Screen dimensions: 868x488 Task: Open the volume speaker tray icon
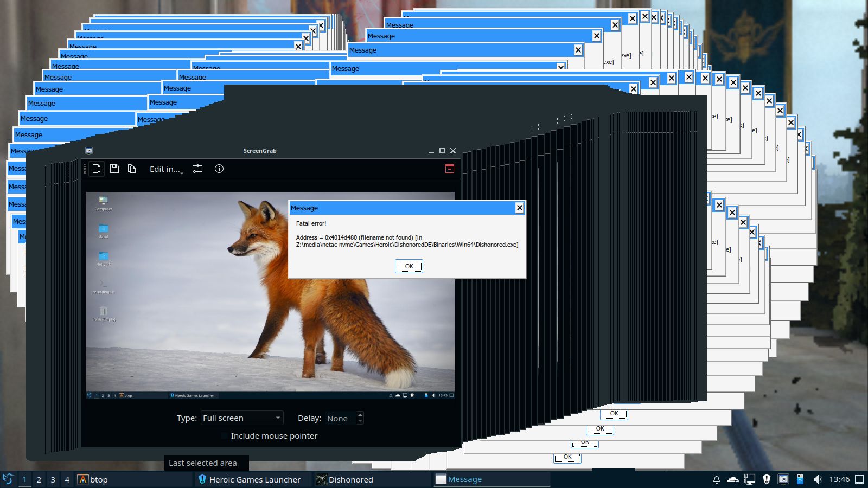(817, 479)
